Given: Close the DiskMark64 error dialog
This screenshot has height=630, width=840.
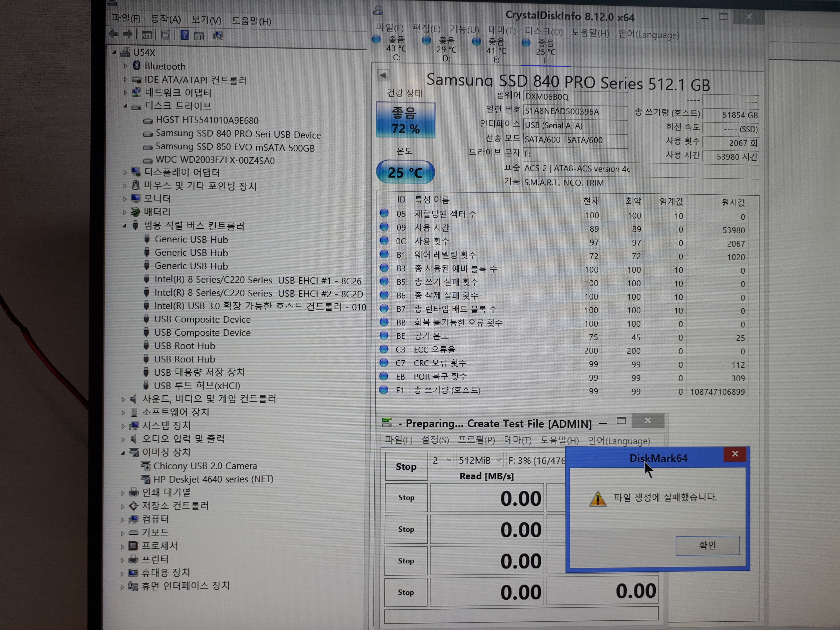Looking at the screenshot, I should point(735,454).
